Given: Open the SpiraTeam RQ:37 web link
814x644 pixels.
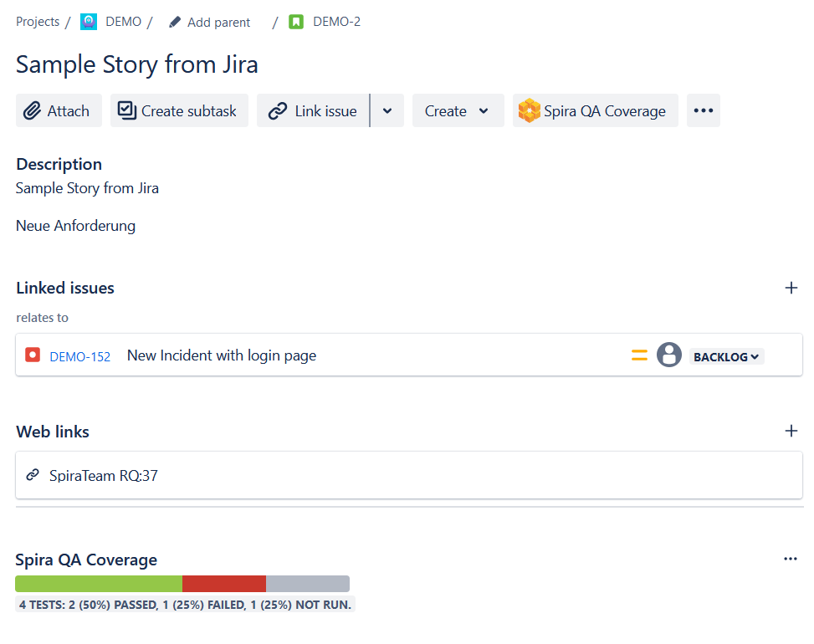Looking at the screenshot, I should point(103,476).
